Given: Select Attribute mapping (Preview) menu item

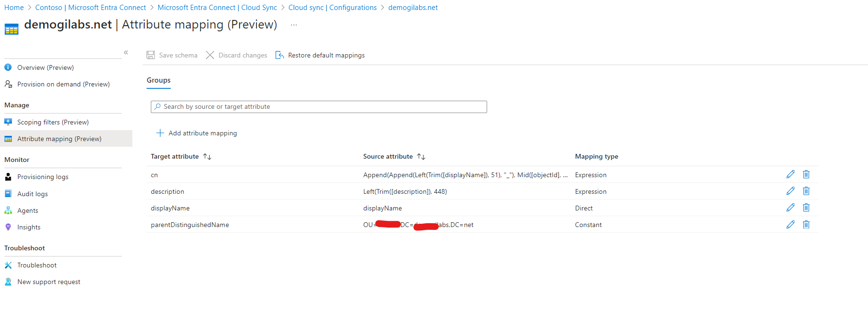Looking at the screenshot, I should (66, 139).
